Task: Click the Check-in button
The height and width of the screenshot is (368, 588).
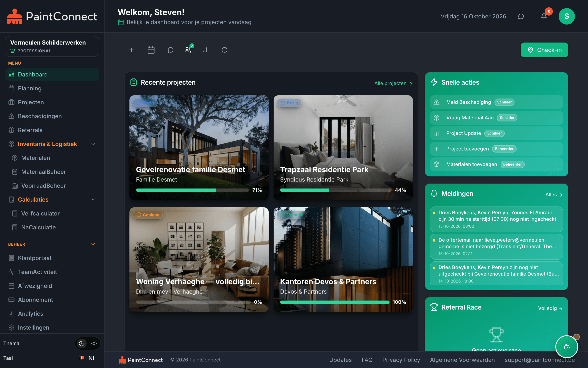Action: pos(544,50)
